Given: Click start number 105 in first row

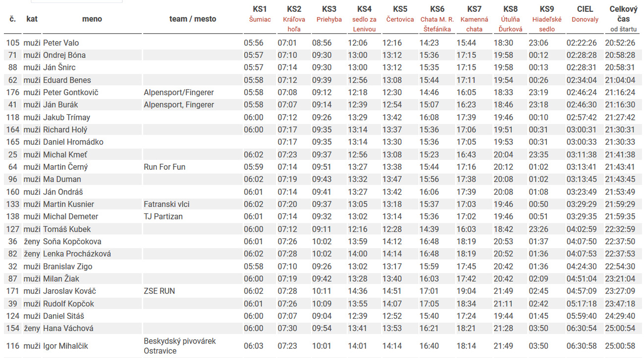Looking at the screenshot, I should point(13,43).
